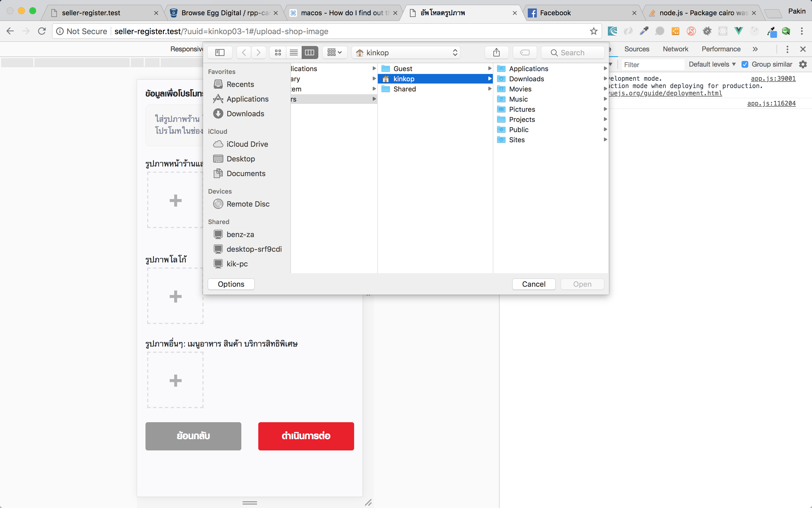Select the Guest folder
Viewport: 812px width, 508px height.
point(435,69)
